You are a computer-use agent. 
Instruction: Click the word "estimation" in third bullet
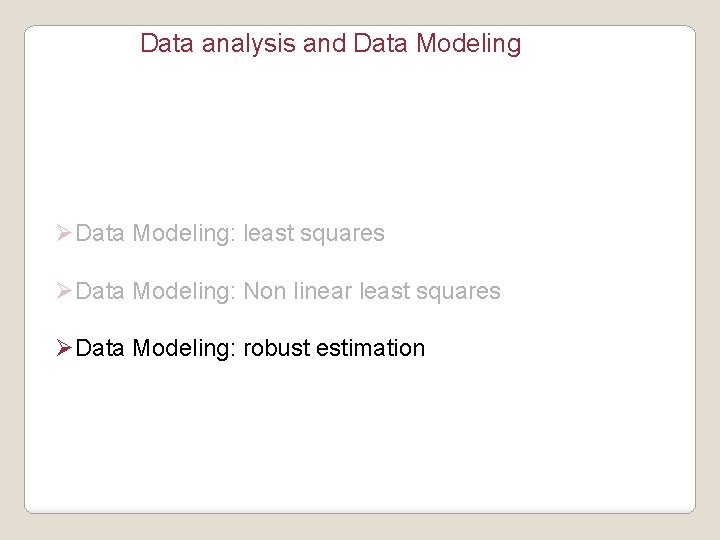370,348
